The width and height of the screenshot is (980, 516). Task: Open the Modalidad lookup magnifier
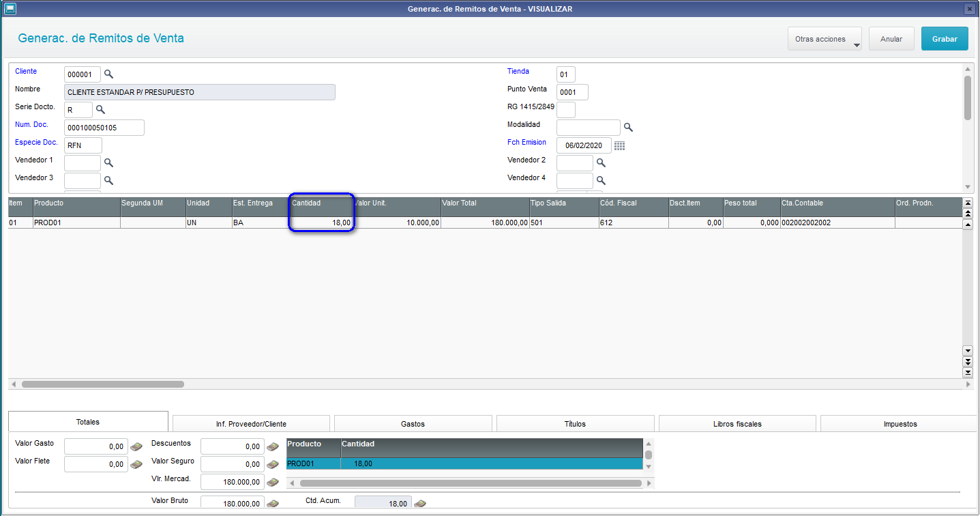[628, 127]
